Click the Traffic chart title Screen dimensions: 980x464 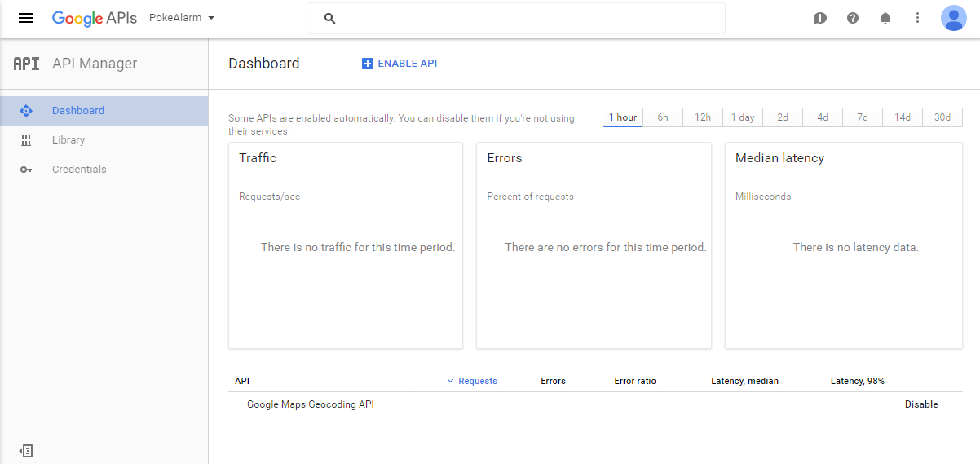tap(258, 158)
